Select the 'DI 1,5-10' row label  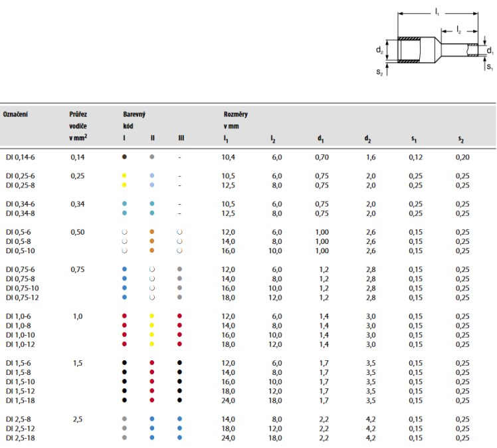(21, 382)
